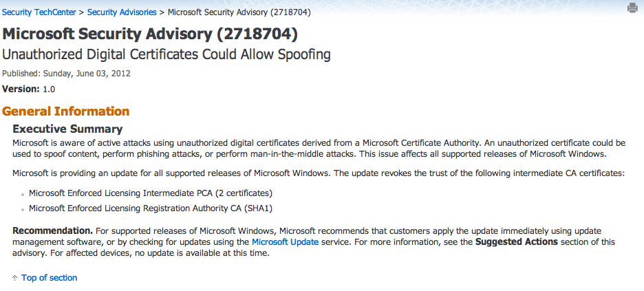Open the Microsoft Update service link

pos(285,241)
